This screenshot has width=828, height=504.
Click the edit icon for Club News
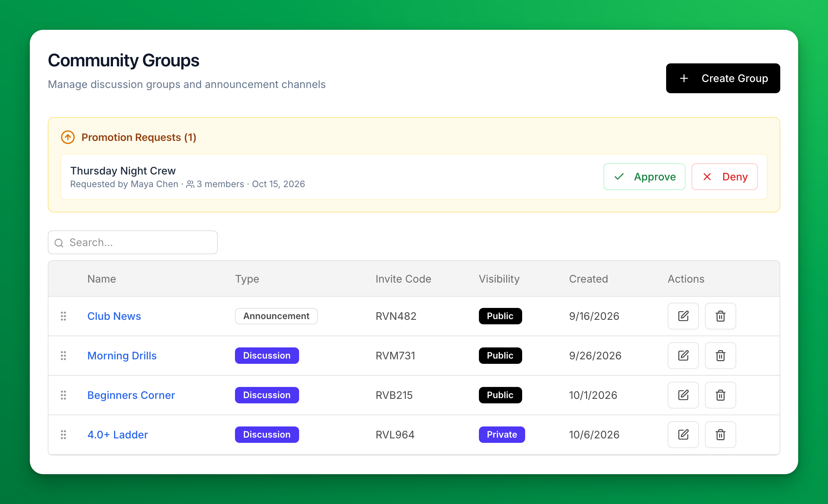click(683, 316)
